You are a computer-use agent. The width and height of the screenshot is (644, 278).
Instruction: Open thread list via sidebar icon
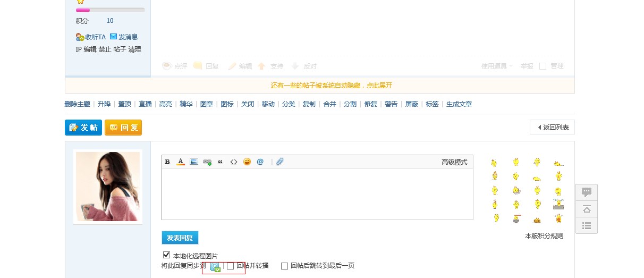587,225
